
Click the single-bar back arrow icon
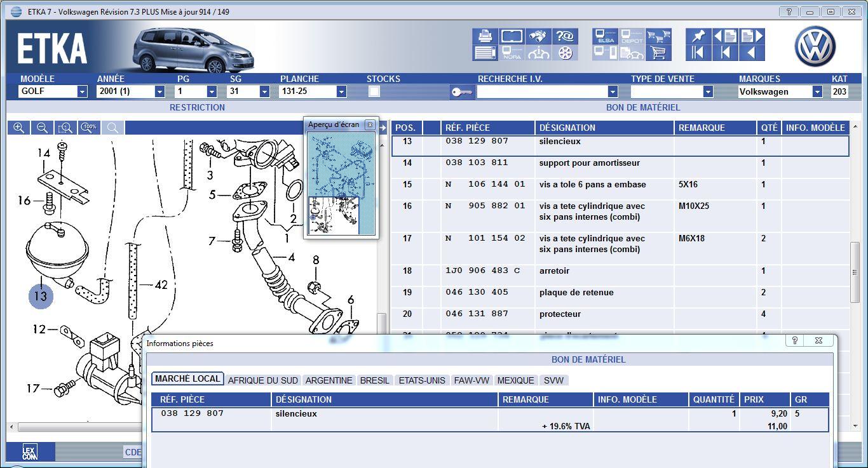pos(725,53)
